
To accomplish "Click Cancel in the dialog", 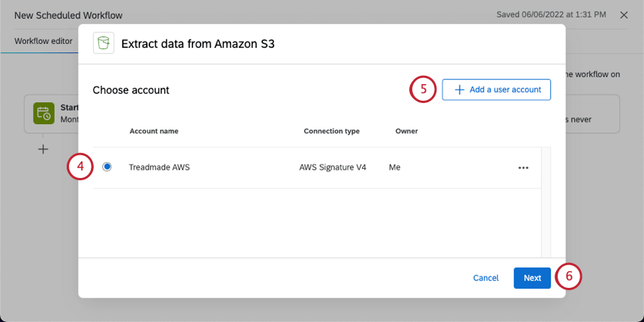I will 486,278.
